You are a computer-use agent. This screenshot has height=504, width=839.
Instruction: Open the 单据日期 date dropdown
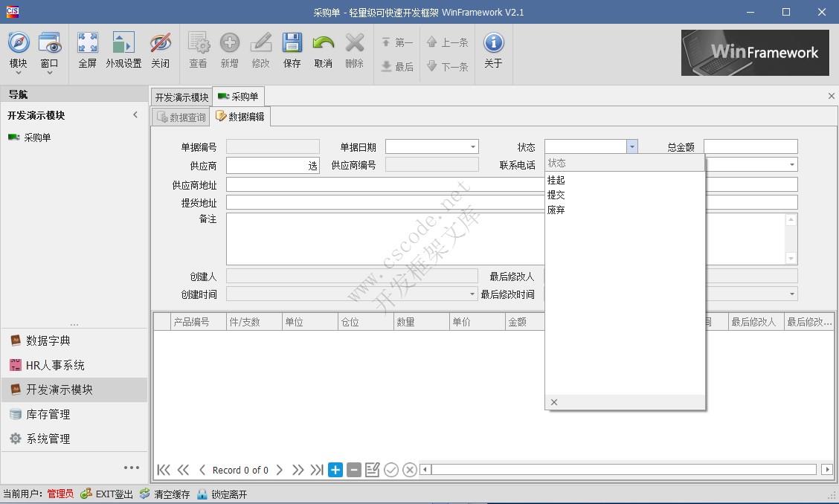[x=473, y=146]
